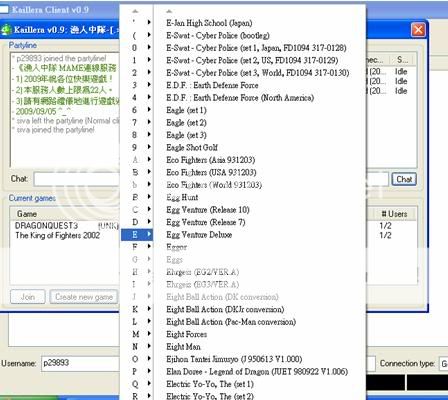Open the 'M' letter submenu
The height and width of the screenshot is (400, 448).
point(137,334)
